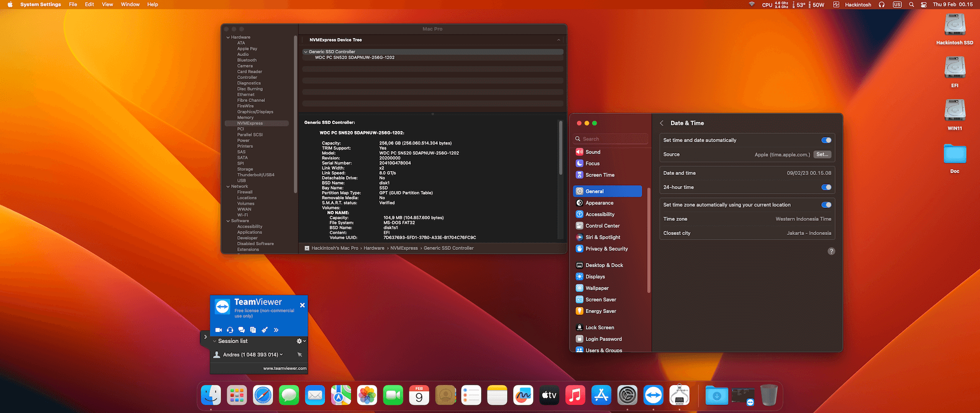The width and height of the screenshot is (980, 413).
Task: Click the Search field in System Settings
Action: click(611, 139)
